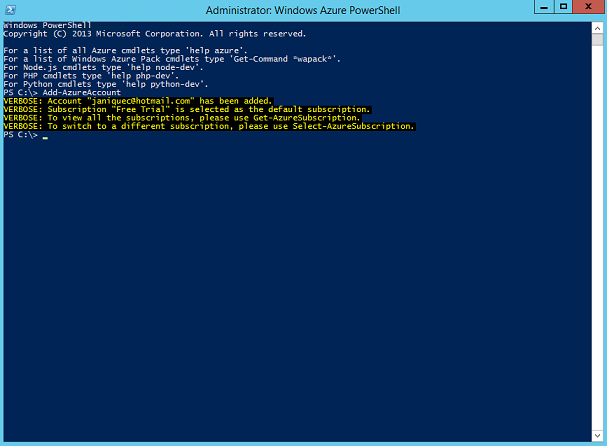Click the "Free Trial" subscription text

click(143, 109)
